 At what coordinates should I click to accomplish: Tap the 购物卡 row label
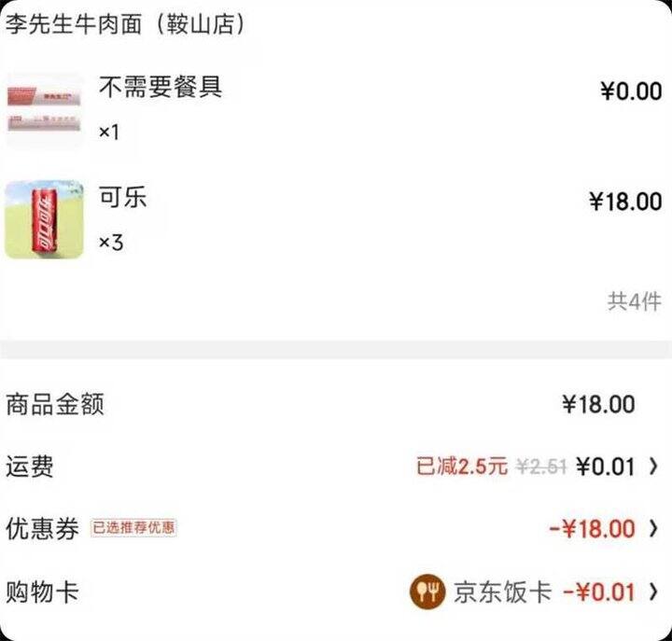point(42,592)
